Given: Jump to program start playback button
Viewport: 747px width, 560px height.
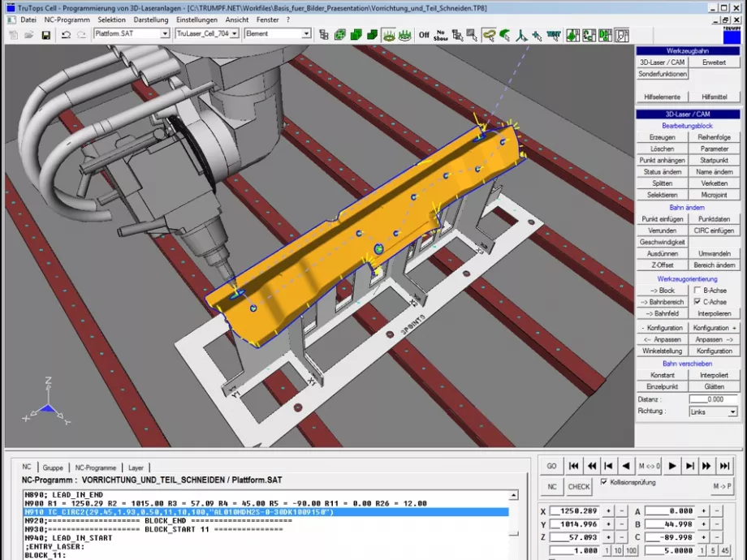Looking at the screenshot, I should coord(573,466).
